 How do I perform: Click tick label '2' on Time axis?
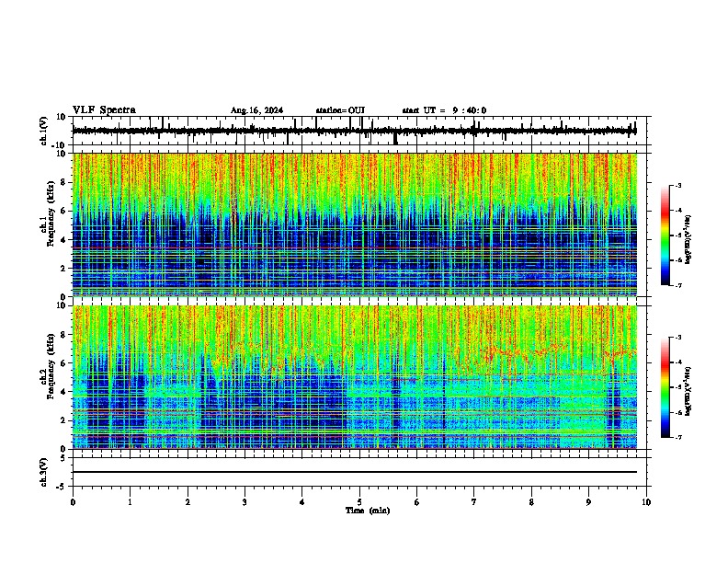point(188,502)
